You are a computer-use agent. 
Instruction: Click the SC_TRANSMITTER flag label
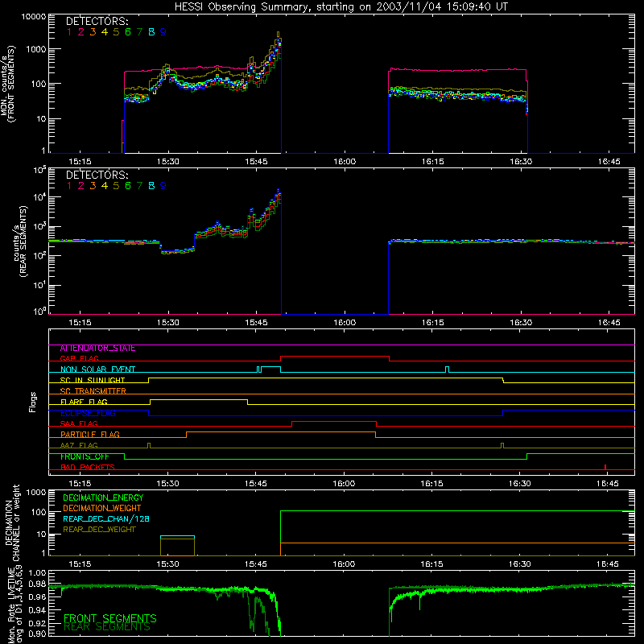pyautogui.click(x=93, y=391)
